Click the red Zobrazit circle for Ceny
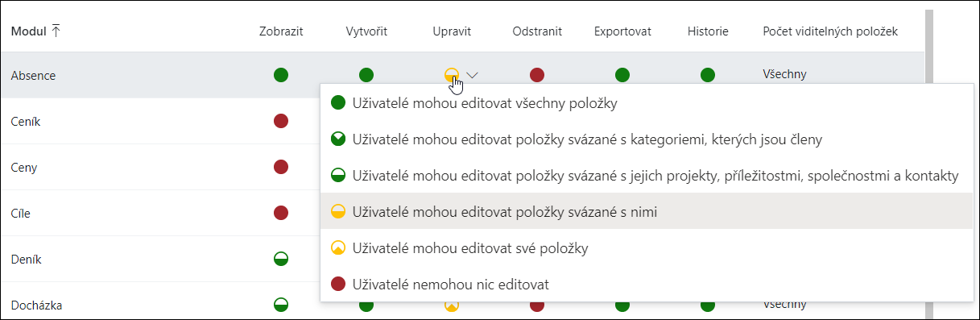This screenshot has height=320, width=980. coord(281,167)
